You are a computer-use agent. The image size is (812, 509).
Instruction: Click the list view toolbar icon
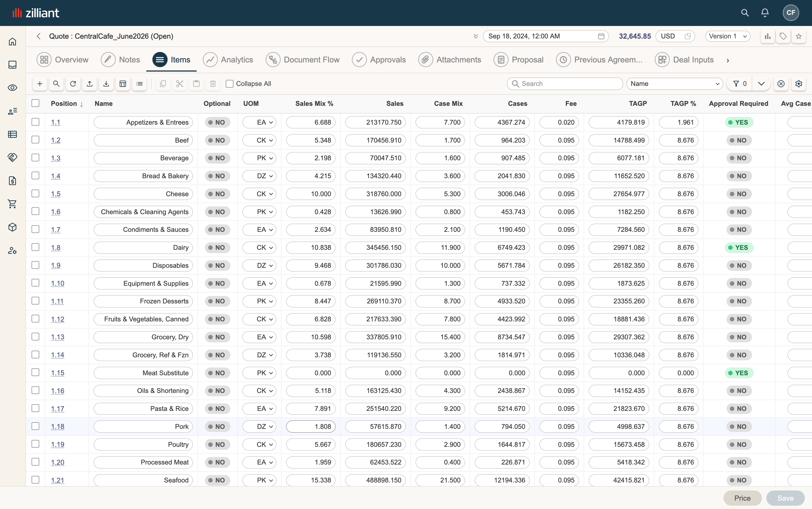[x=139, y=83]
